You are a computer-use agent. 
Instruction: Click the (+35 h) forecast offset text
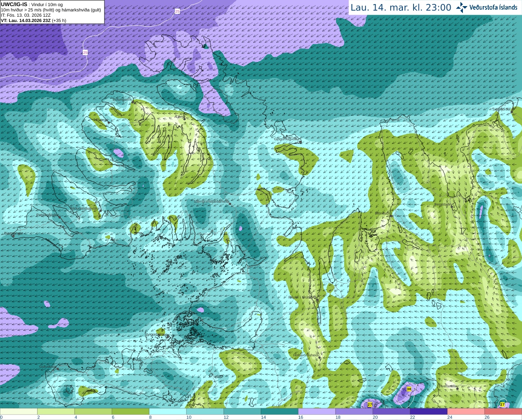click(x=59, y=20)
